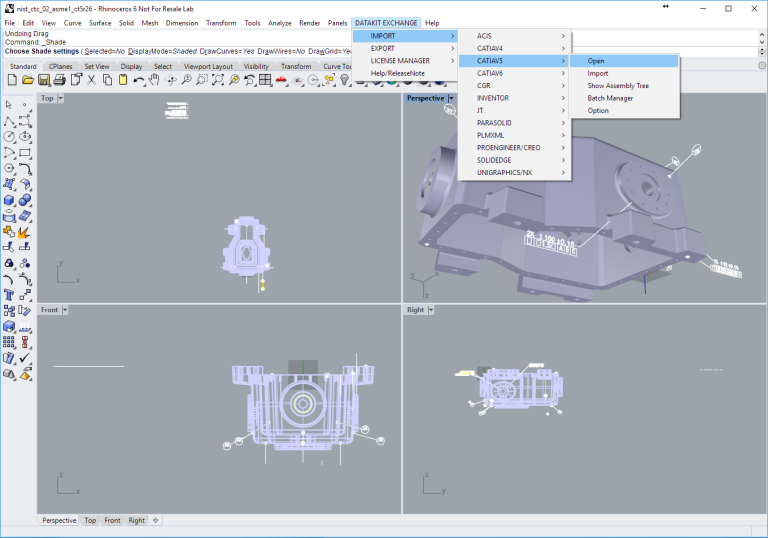
Task: Open the Front viewport title dropdown arrow
Action: [x=65, y=310]
